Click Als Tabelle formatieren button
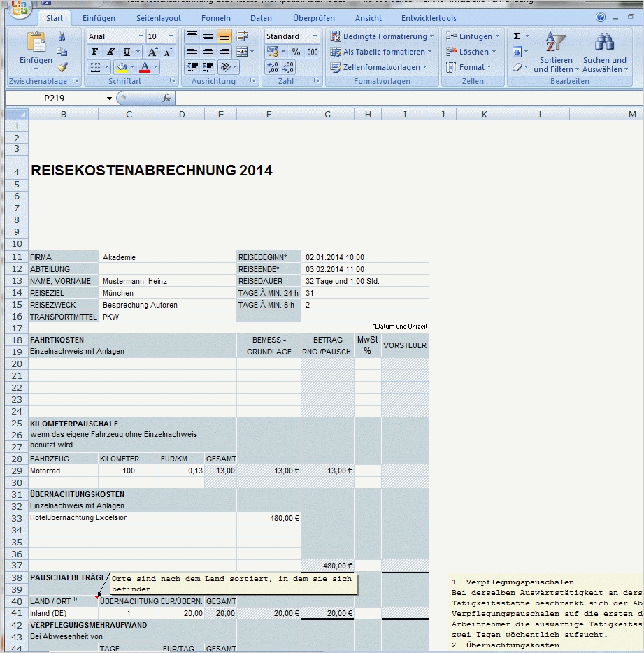 pos(381,52)
